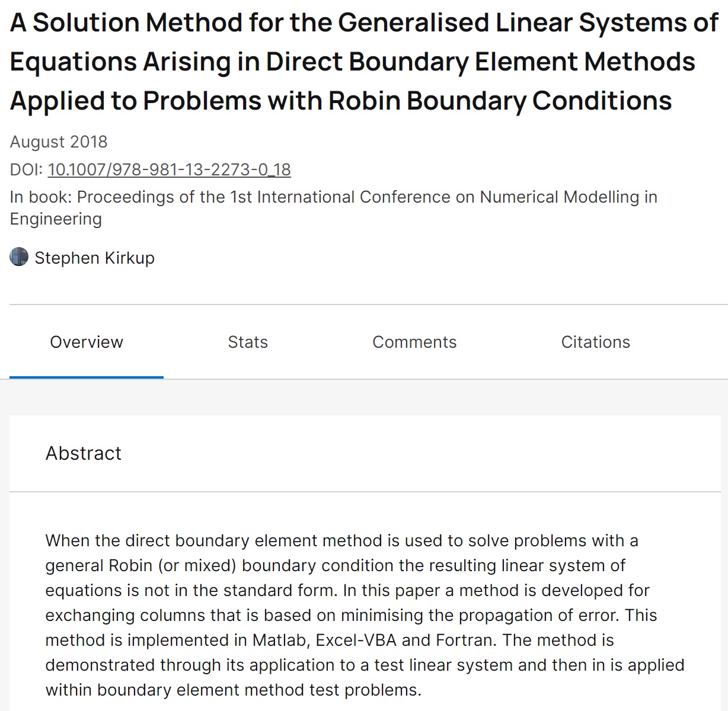Screen dimensions: 728x711
Task: Click the word 'Engineering' under the book name
Action: point(56,219)
